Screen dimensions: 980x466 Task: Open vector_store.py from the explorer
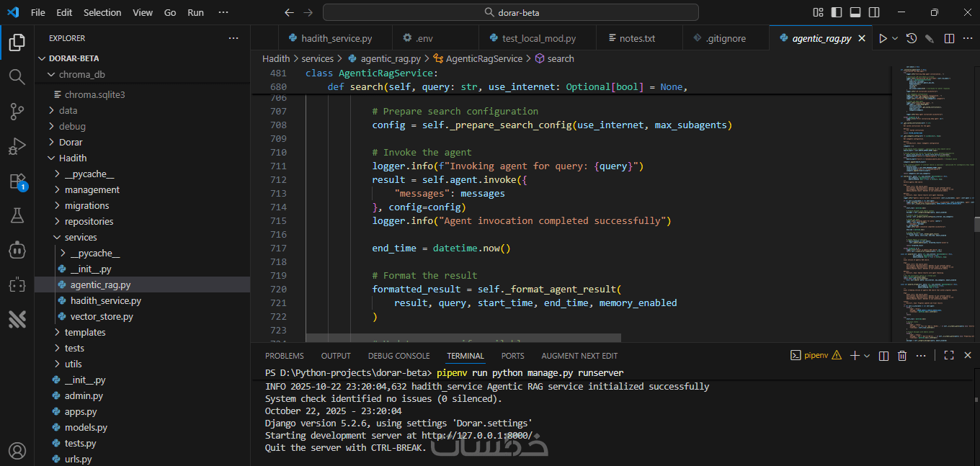coord(102,316)
